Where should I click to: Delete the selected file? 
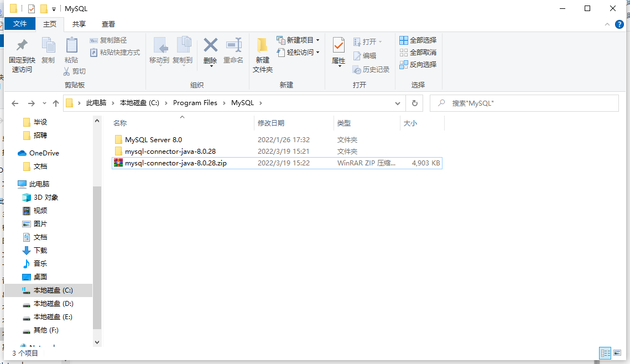pos(210,52)
